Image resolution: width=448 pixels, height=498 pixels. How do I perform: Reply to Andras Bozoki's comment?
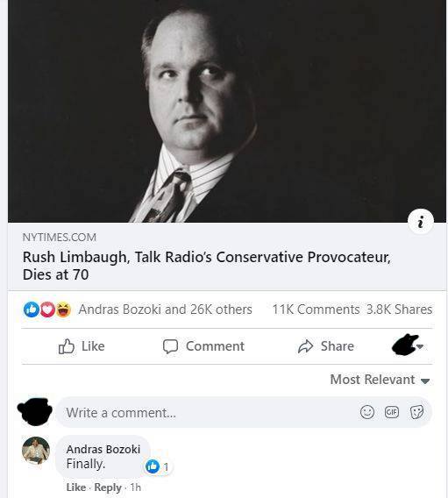coord(108,487)
